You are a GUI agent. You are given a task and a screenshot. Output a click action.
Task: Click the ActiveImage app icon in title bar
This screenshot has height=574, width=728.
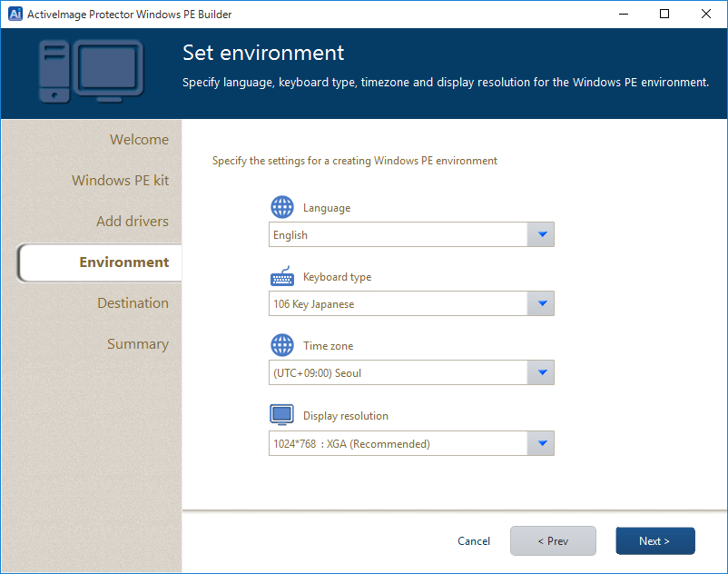[x=15, y=14]
